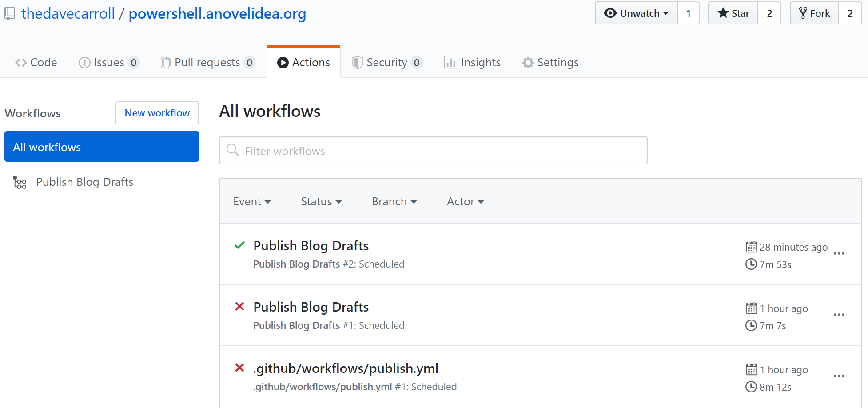Open three-dot menu for 28 minutes ago run
This screenshot has width=868, height=412.
[839, 254]
